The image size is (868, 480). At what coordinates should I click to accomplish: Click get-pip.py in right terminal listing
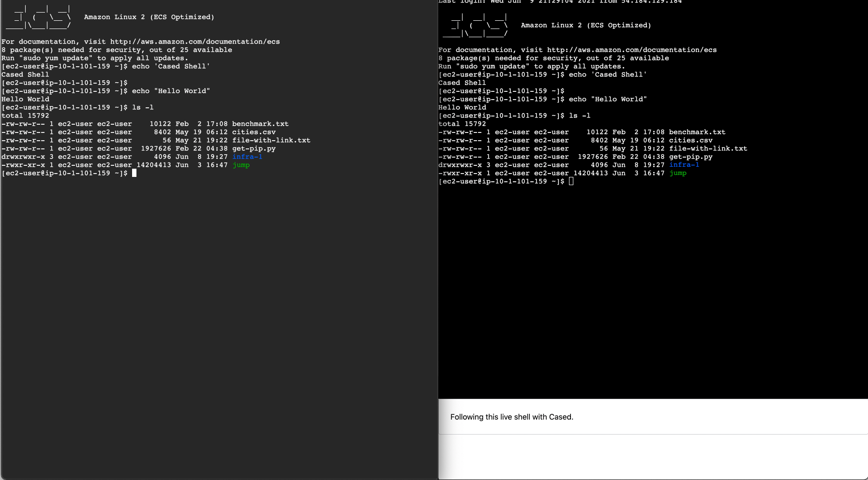691,157
